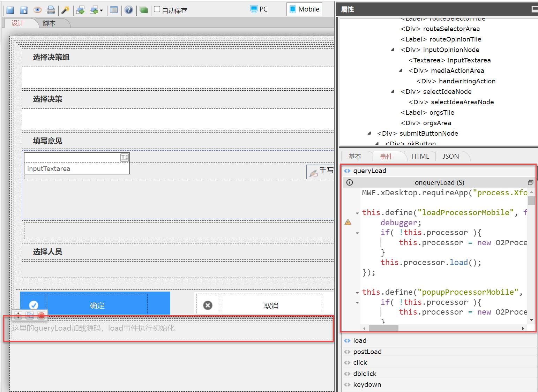Image resolution: width=538 pixels, height=392 pixels.
Task: Collapse the submitButtonNode tree arrow
Action: click(369, 133)
